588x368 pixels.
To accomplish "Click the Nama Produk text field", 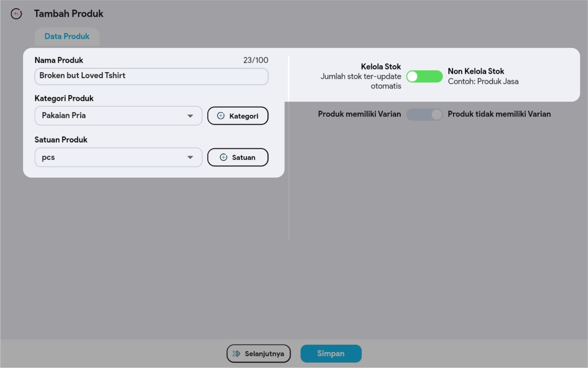I will coord(151,76).
